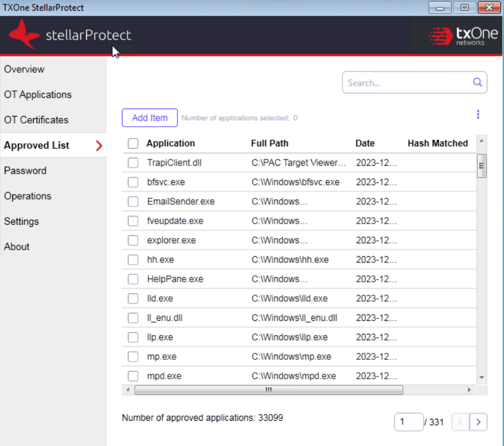Click the TXOne Networks logo
Image resolution: width=504 pixels, height=446 pixels.
464,36
